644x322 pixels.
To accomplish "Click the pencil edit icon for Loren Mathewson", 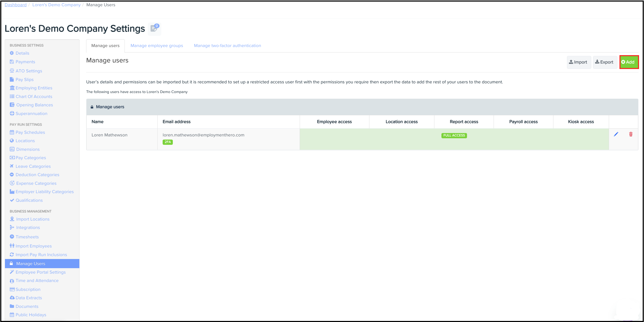I will 616,134.
